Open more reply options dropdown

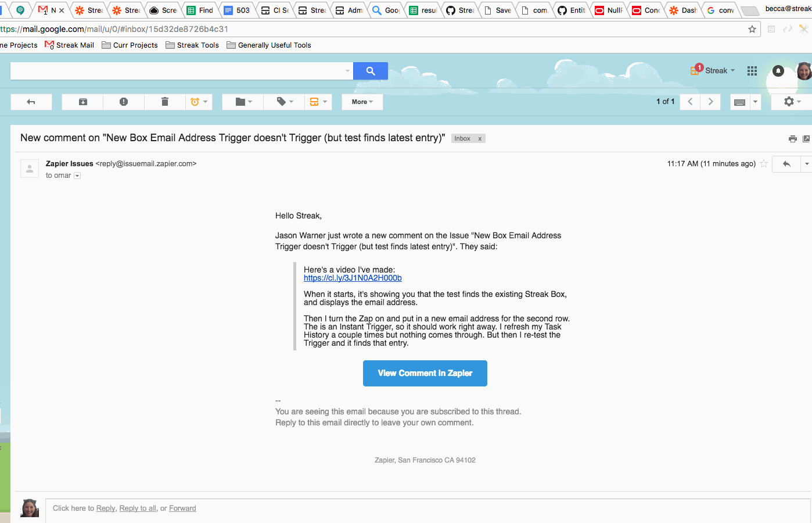[807, 164]
